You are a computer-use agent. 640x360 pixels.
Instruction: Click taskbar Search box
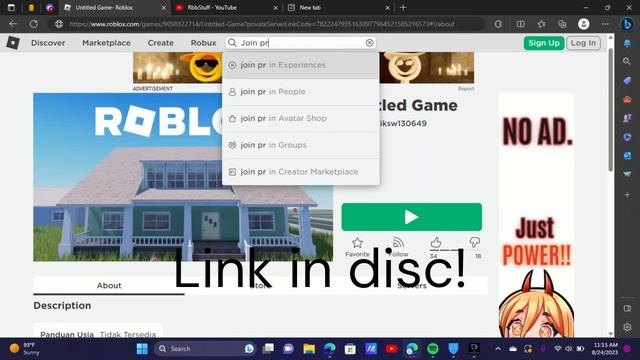pos(205,349)
